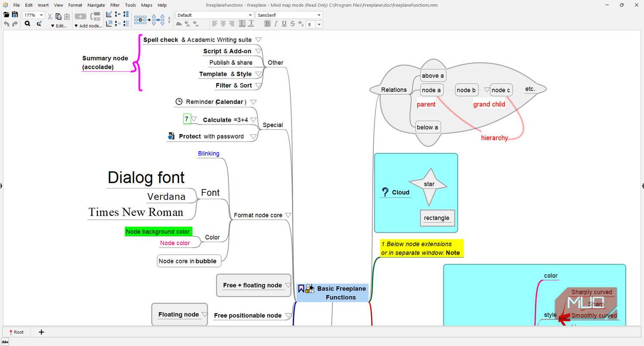Click the new child node icon
The width and height of the screenshot is (644, 346).
(80, 16)
